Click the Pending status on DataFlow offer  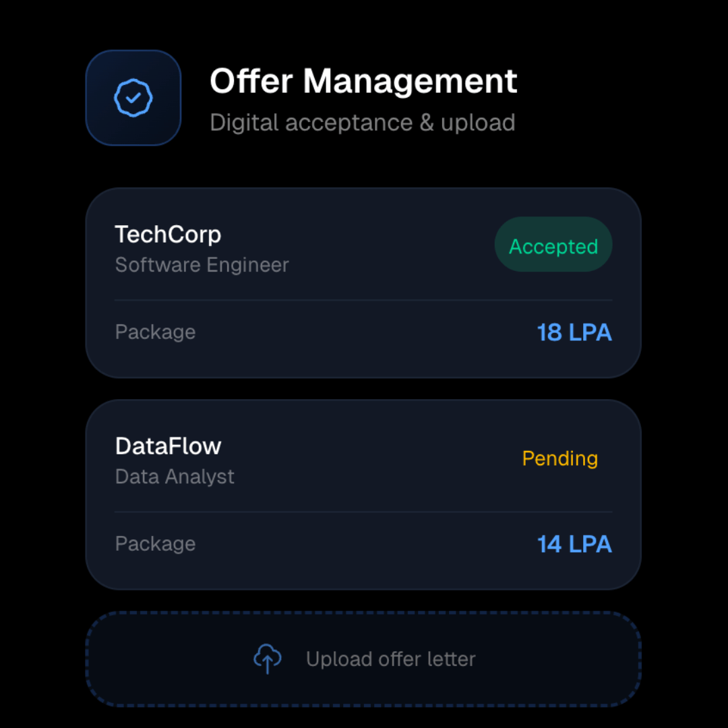[x=560, y=458]
